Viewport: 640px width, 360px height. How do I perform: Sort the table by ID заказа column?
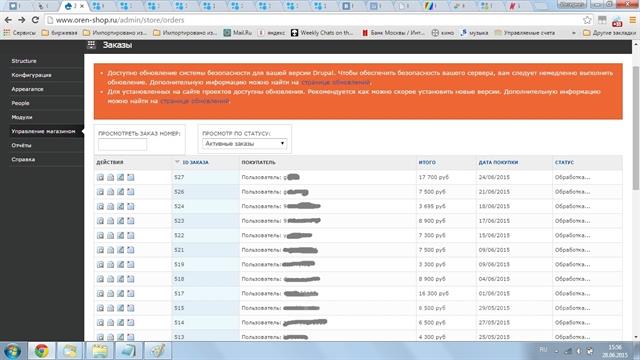(x=195, y=162)
